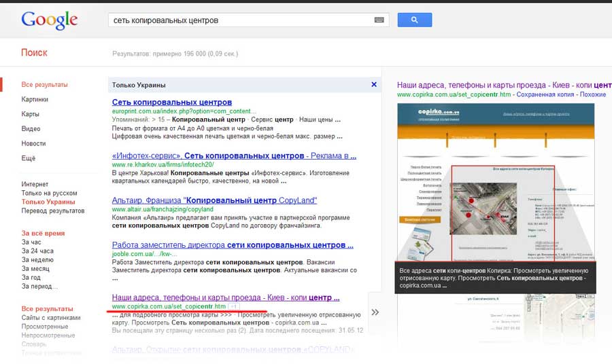Open 'Альтаир. Франшиза Копировальный центр CopyLand' result
Image resolution: width=612 pixels, height=364 pixels.
point(214,200)
